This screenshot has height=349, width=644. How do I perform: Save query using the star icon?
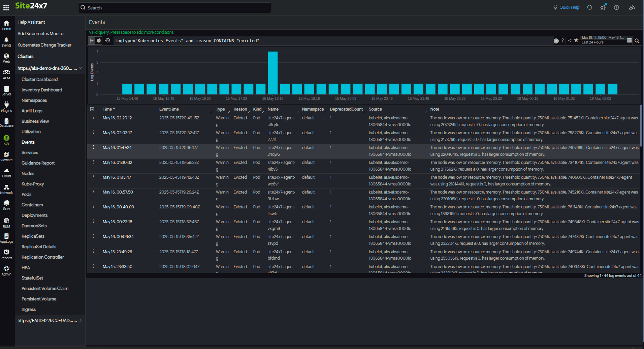pyautogui.click(x=576, y=40)
